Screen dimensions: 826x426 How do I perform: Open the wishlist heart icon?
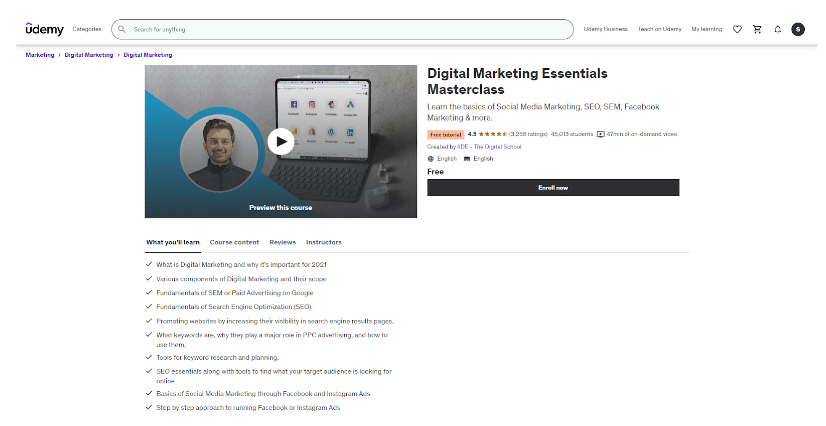[738, 29]
